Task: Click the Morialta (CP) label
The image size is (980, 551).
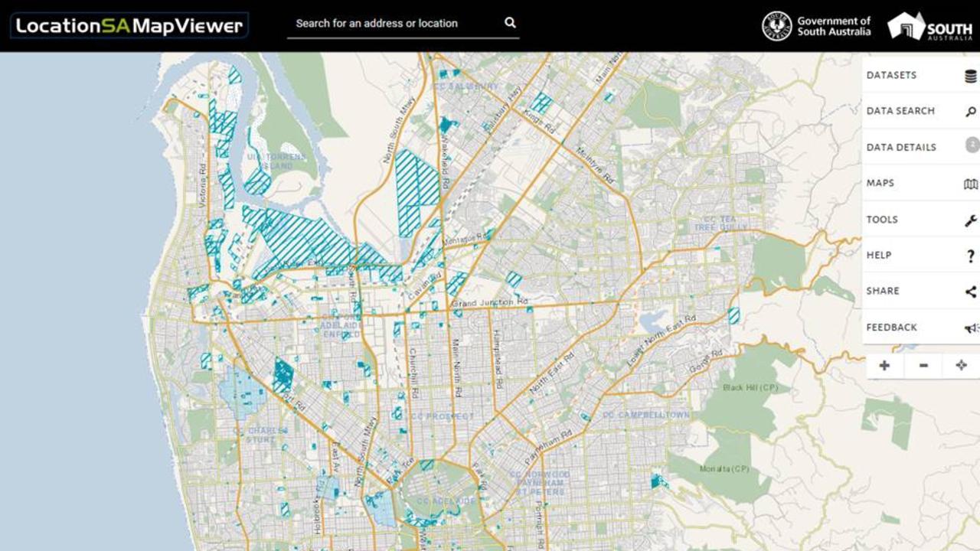Action: tap(724, 468)
